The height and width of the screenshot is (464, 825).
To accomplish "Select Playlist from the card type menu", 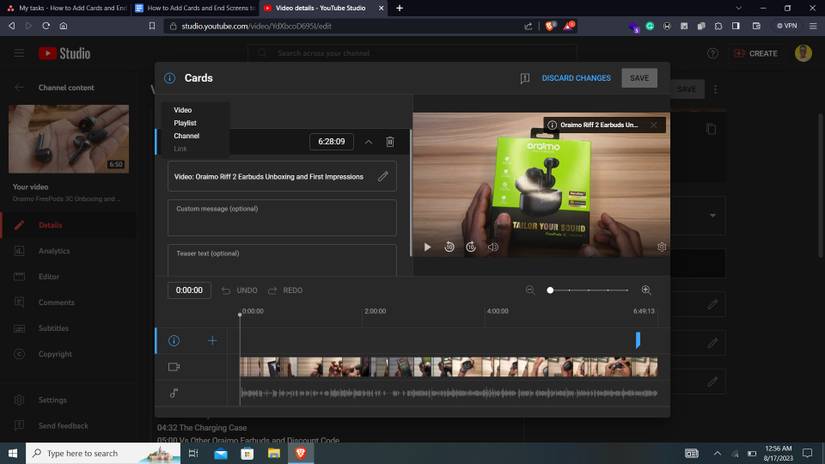I will click(x=185, y=123).
